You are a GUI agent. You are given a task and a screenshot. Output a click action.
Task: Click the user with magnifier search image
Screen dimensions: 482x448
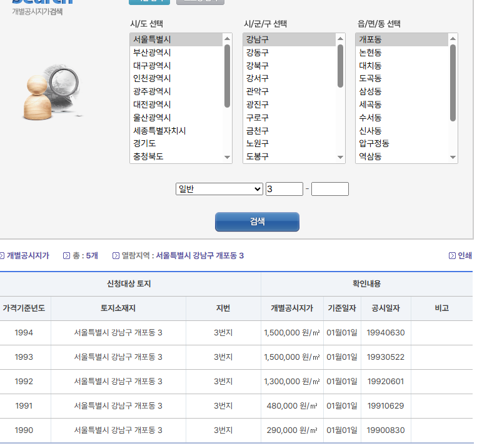tap(50, 93)
